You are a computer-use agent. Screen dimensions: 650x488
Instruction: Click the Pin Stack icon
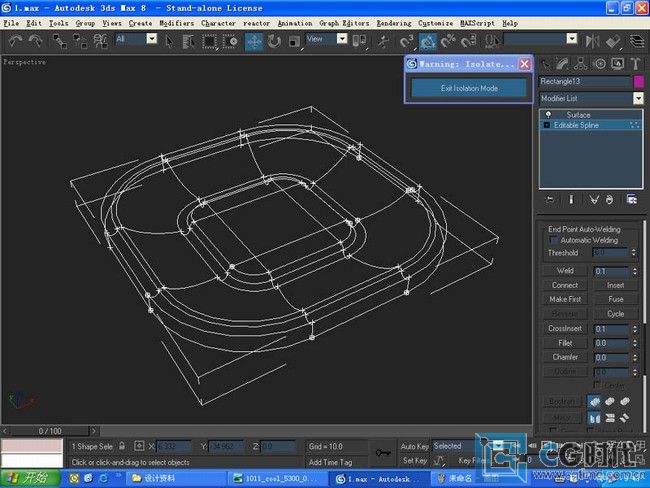[550, 200]
